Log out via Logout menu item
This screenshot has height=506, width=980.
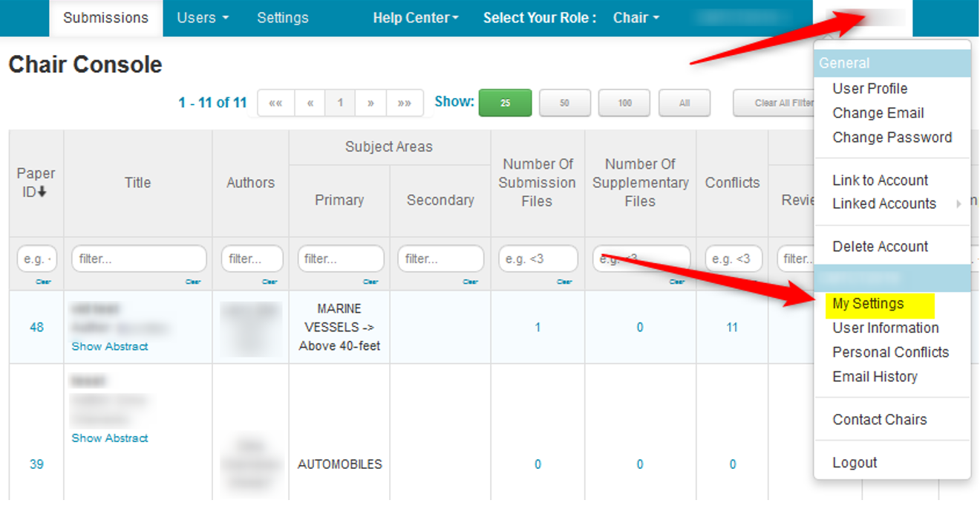pos(855,463)
